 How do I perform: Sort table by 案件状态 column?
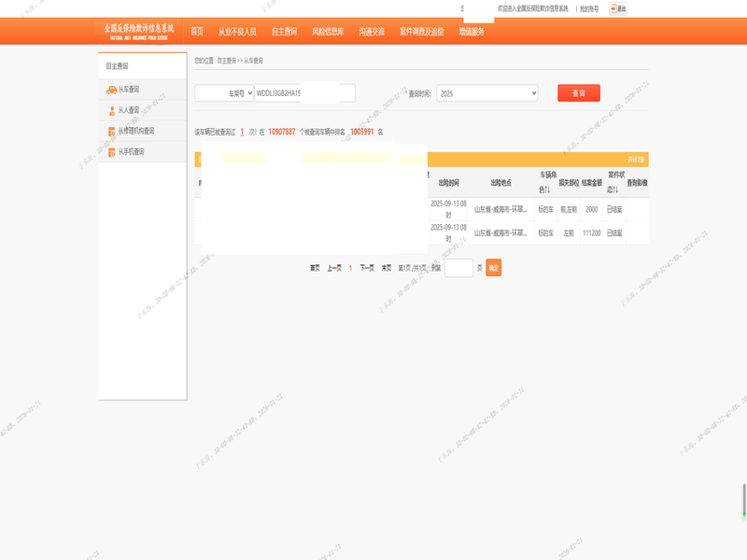[616, 182]
